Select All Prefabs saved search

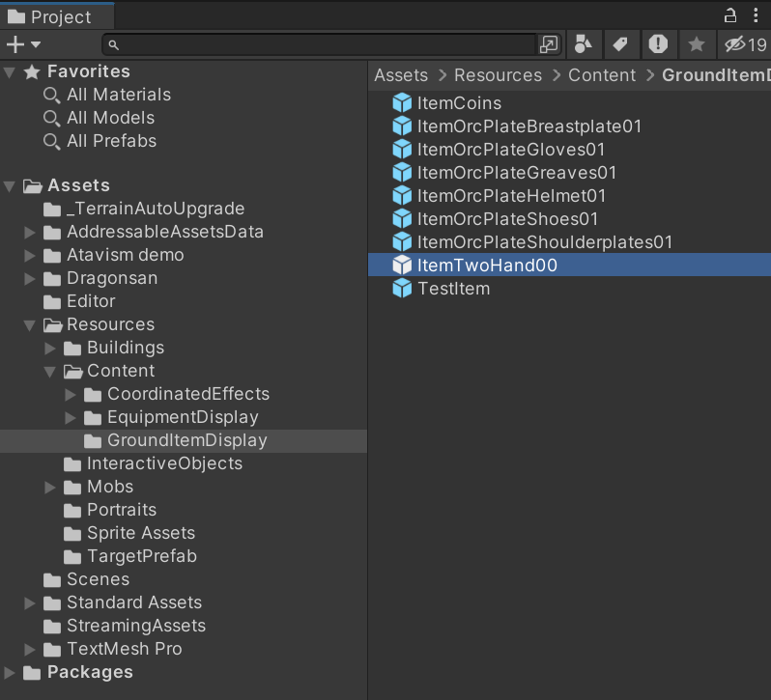coord(111,141)
